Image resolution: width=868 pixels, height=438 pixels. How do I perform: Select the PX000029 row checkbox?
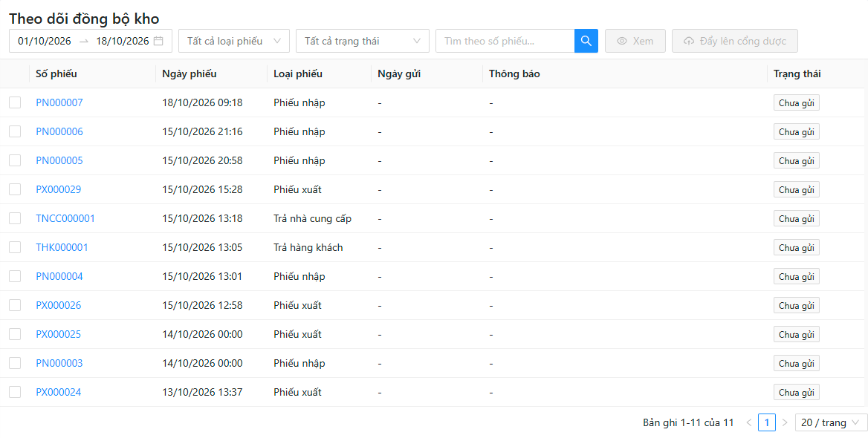[15, 189]
